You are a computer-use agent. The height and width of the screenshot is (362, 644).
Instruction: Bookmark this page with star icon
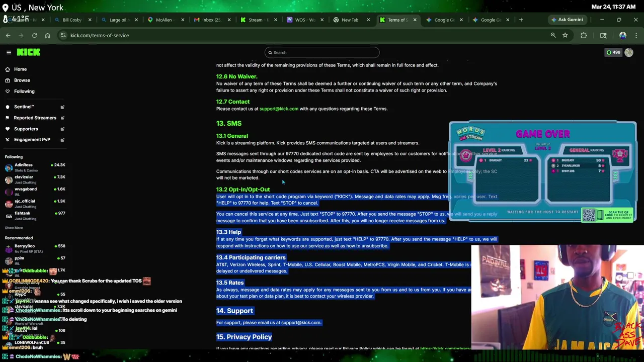[x=565, y=35]
